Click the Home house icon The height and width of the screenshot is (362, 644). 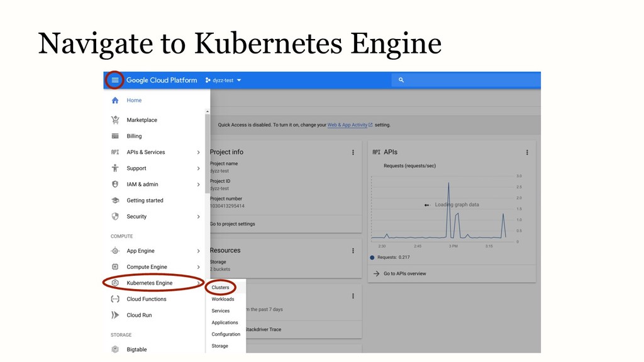click(x=115, y=100)
